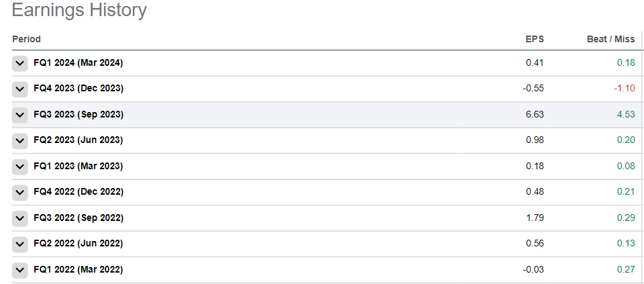The height and width of the screenshot is (284, 644).
Task: Click the Beat / Miss column header
Action: point(610,40)
